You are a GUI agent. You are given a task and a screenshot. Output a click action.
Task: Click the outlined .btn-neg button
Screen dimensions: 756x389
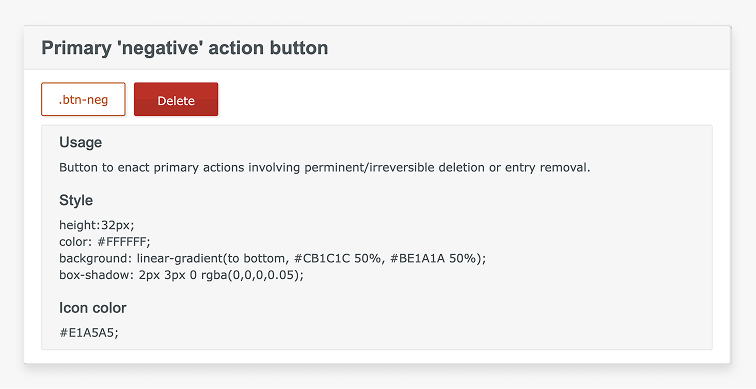point(83,99)
